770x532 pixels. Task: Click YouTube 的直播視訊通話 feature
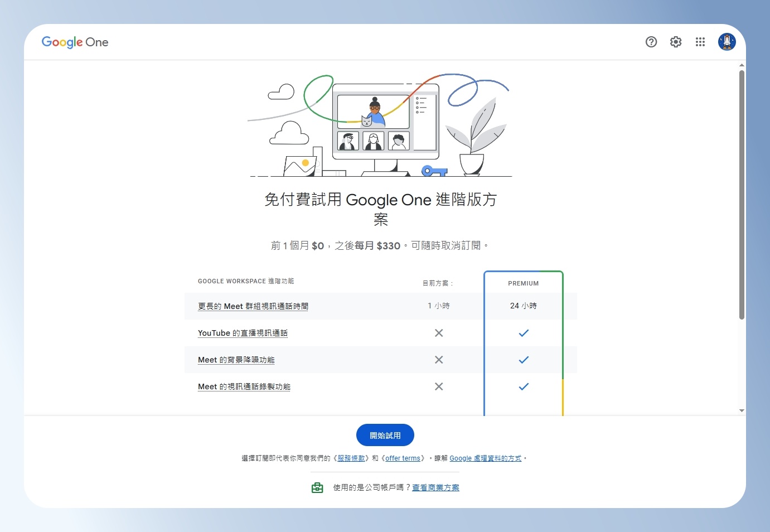tap(243, 333)
